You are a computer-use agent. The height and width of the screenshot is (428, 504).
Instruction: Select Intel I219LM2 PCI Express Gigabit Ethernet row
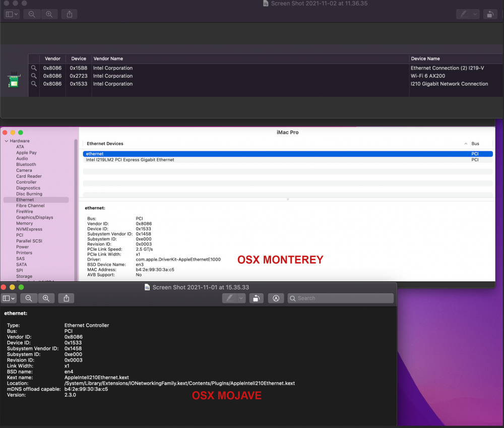pos(288,160)
